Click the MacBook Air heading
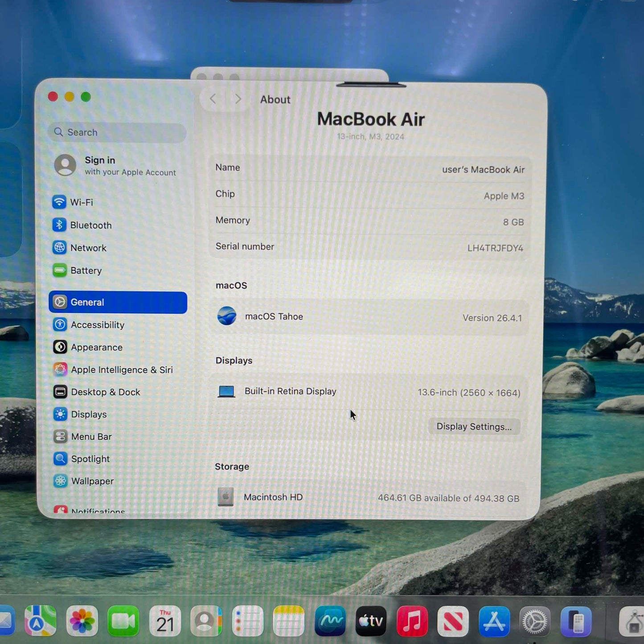 tap(371, 119)
